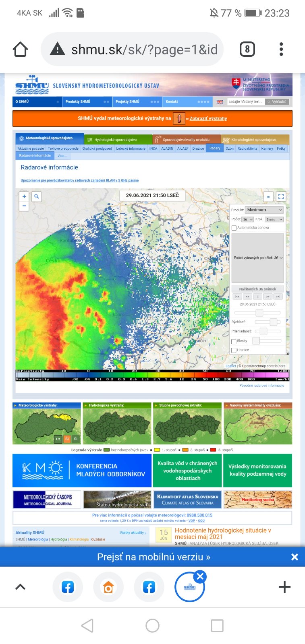
Task: Expand the Počet frame count dropdown
Action: pos(247,219)
